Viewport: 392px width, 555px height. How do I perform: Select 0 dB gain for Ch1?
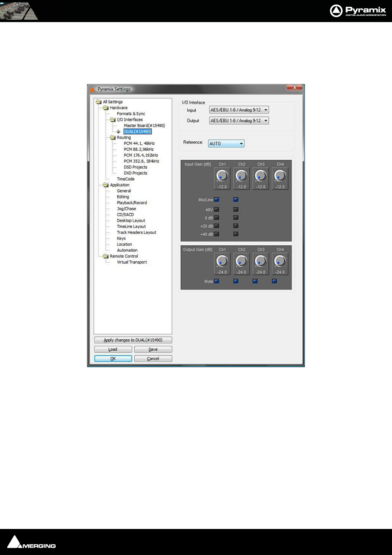[x=217, y=218]
